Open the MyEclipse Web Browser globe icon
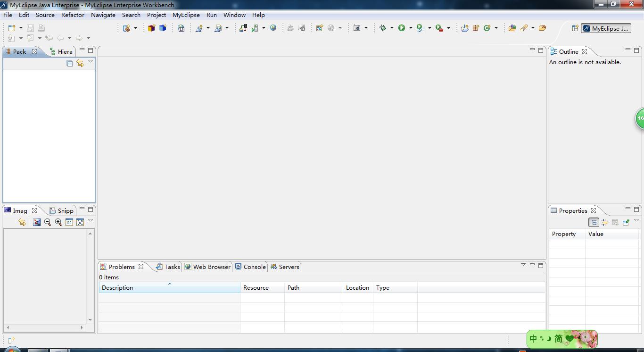The width and height of the screenshot is (644, 352). (x=273, y=28)
